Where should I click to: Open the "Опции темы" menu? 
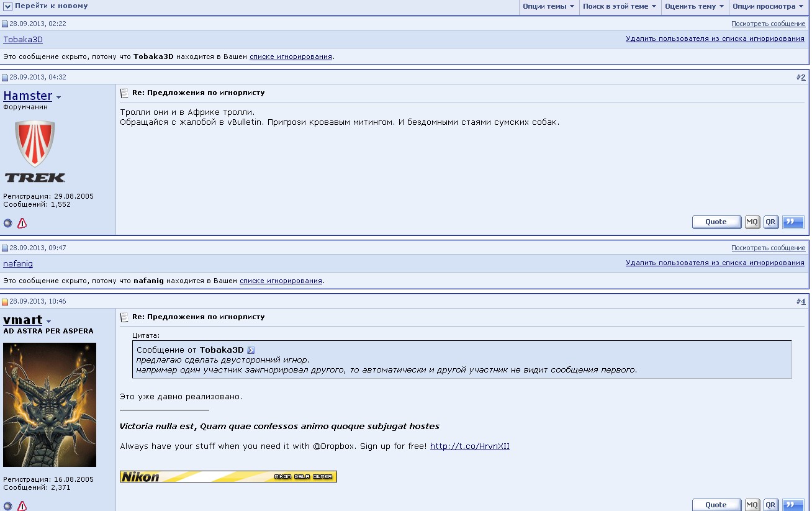click(548, 7)
